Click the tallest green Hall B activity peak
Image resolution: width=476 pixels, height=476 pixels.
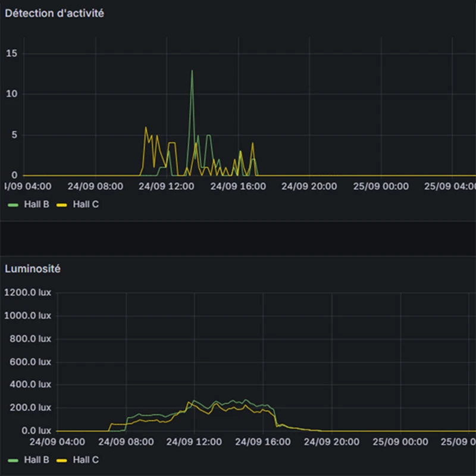(192, 71)
